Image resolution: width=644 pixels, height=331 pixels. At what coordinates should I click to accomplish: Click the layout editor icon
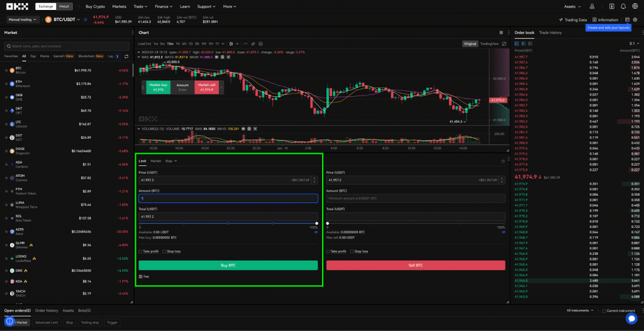coord(626,19)
